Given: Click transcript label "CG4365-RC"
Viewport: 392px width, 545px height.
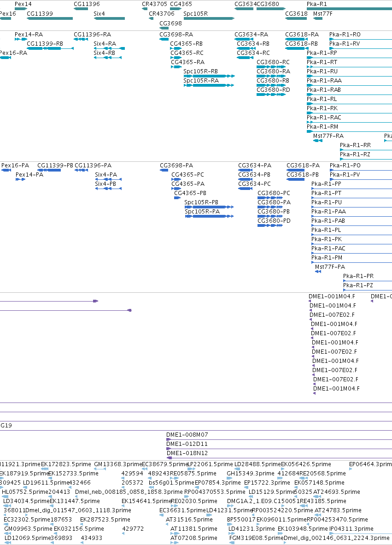Looking at the screenshot, I should (x=187, y=53).
